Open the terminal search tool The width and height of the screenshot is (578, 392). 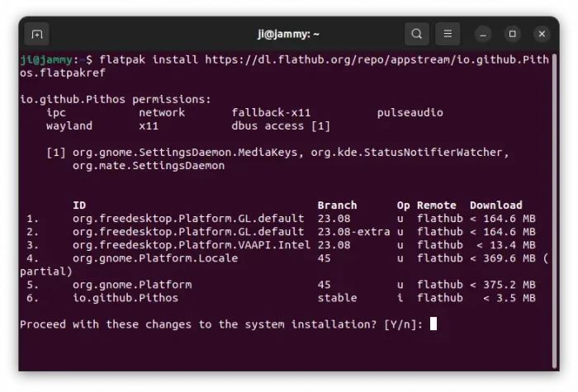(x=417, y=34)
